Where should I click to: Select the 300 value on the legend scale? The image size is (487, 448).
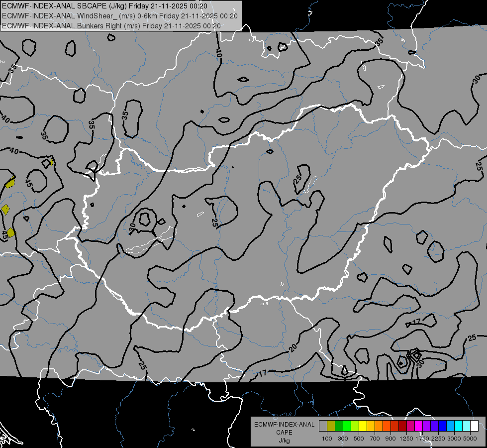(x=343, y=439)
